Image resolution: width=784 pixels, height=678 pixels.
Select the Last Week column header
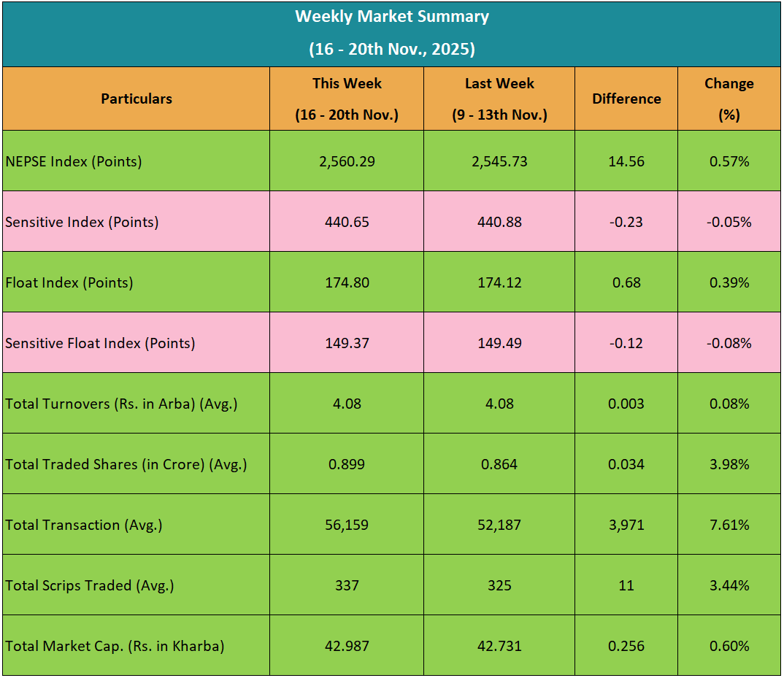click(x=499, y=99)
